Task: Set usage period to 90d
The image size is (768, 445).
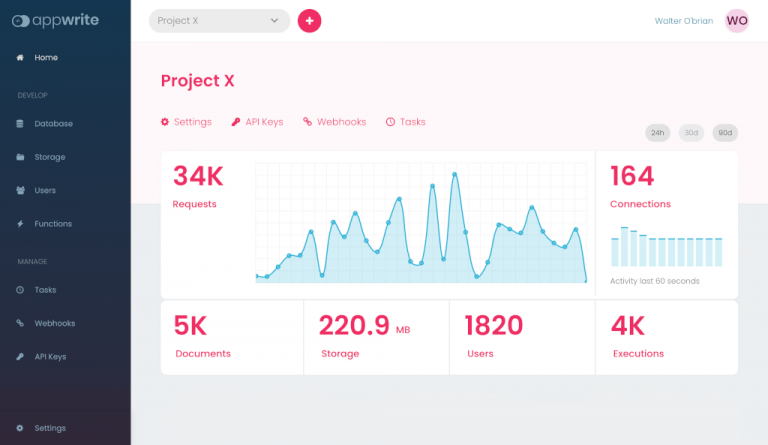Action: 725,133
